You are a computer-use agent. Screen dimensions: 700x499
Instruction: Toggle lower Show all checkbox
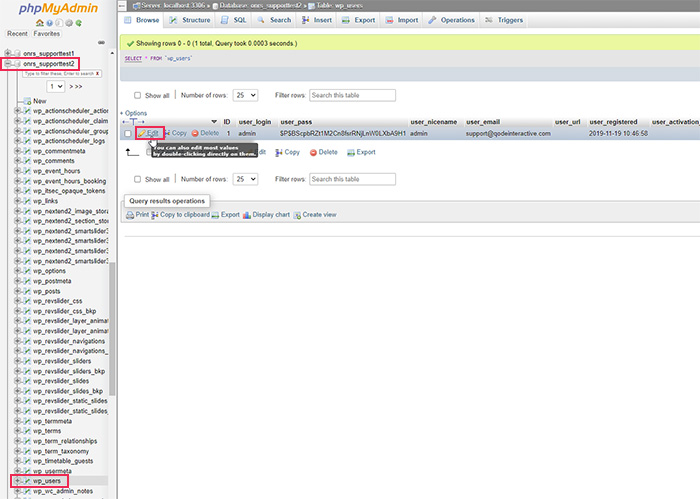138,179
